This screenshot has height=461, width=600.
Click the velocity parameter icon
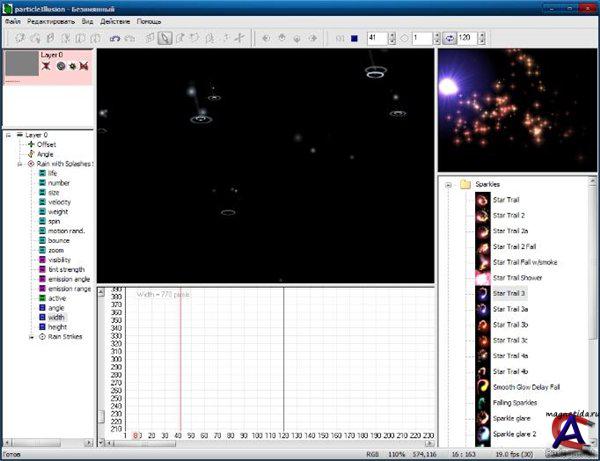click(42, 202)
